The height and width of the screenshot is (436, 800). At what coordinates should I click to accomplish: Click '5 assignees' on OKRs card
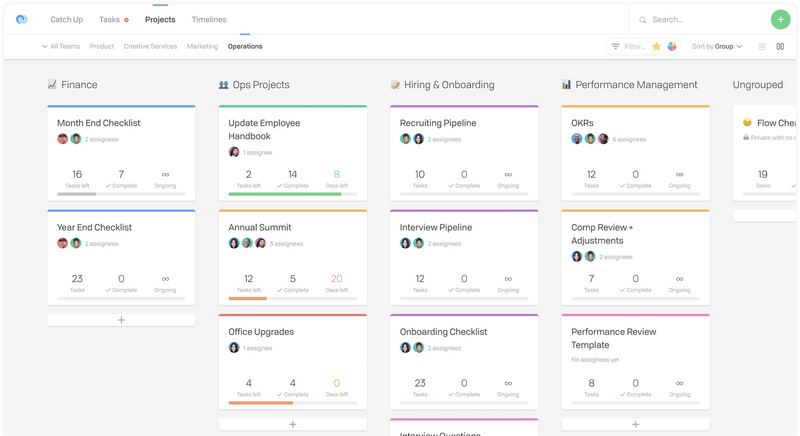click(629, 139)
